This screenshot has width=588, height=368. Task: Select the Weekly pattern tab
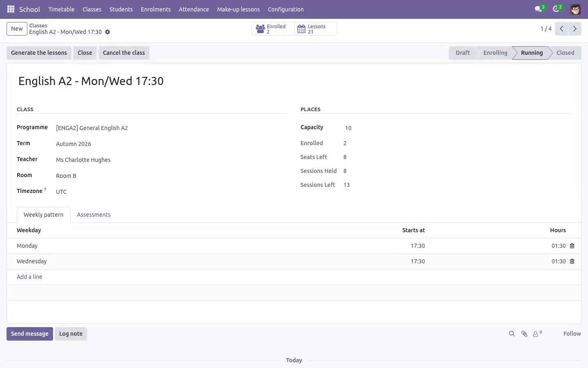[44, 215]
